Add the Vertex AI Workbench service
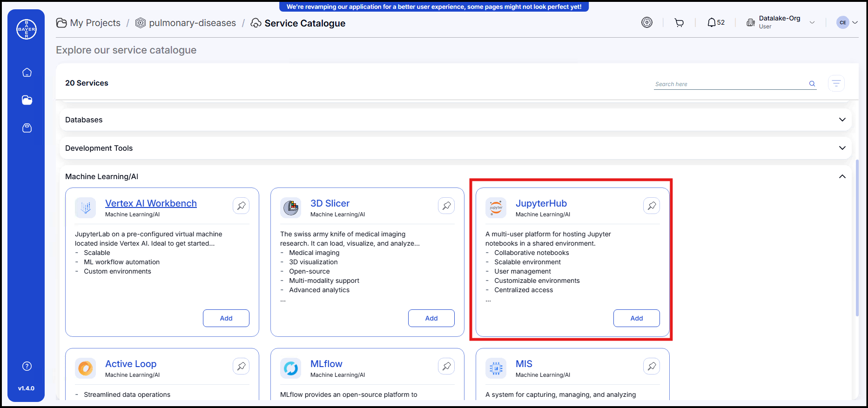868x408 pixels. pyautogui.click(x=226, y=318)
